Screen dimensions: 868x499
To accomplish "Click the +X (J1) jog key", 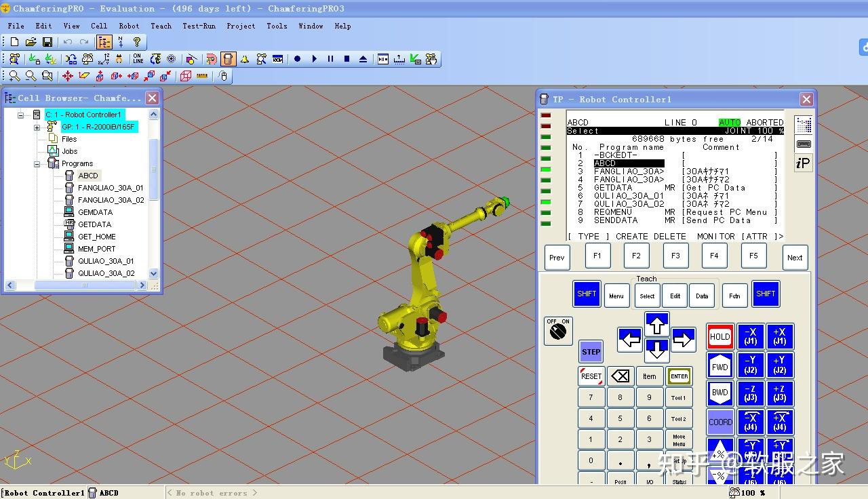I will click(x=780, y=337).
